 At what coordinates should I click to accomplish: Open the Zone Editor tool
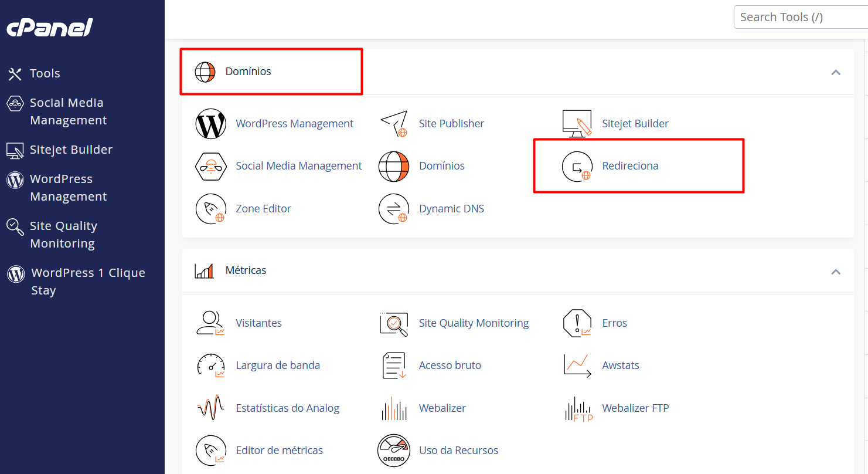(x=263, y=208)
